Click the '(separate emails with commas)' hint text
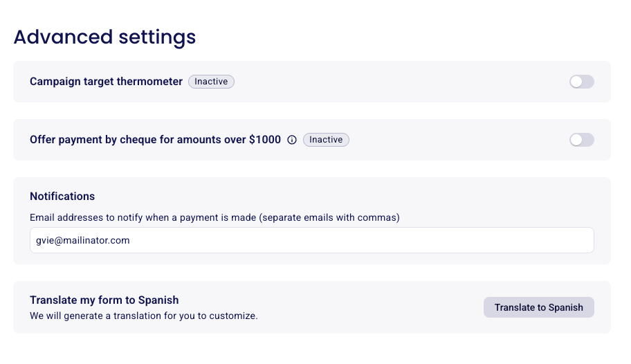 point(329,217)
